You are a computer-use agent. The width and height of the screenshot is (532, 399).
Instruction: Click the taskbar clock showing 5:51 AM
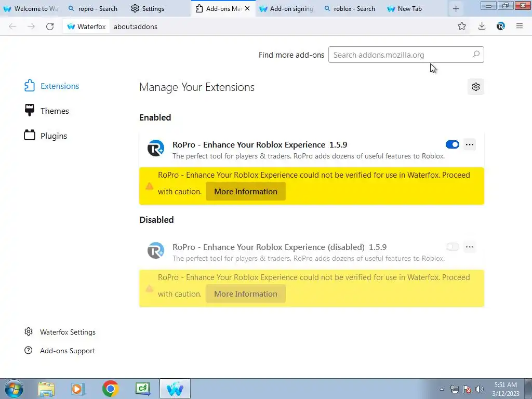pyautogui.click(x=506, y=389)
